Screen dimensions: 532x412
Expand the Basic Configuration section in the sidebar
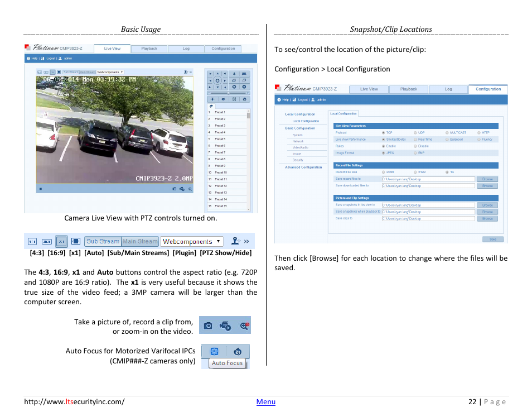click(x=300, y=128)
